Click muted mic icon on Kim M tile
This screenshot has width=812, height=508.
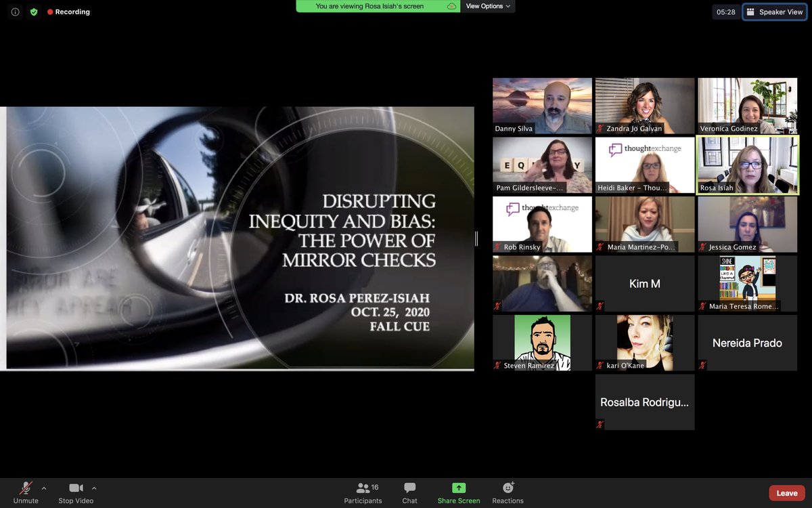[600, 306]
